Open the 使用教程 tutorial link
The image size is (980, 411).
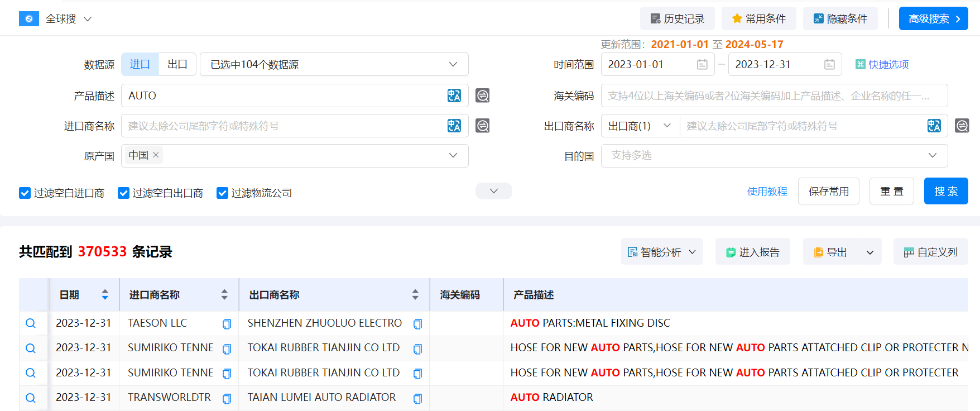(x=767, y=192)
